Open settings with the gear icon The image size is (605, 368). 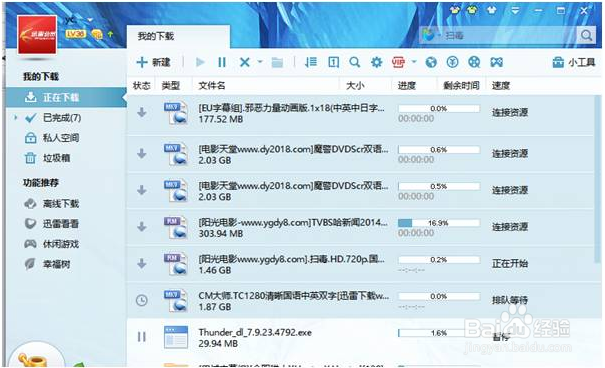[376, 62]
